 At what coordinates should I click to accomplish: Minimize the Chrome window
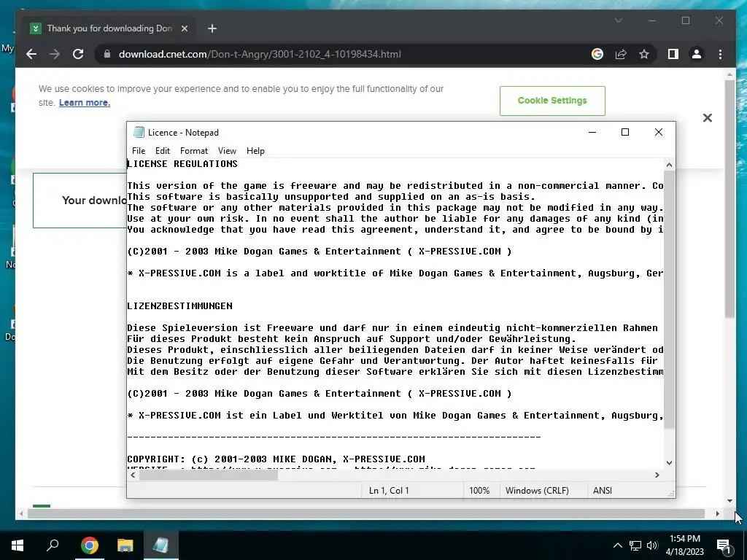652,20
